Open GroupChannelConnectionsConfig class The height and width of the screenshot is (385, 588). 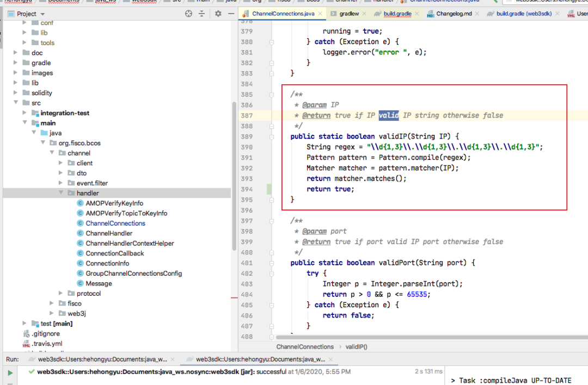click(133, 274)
